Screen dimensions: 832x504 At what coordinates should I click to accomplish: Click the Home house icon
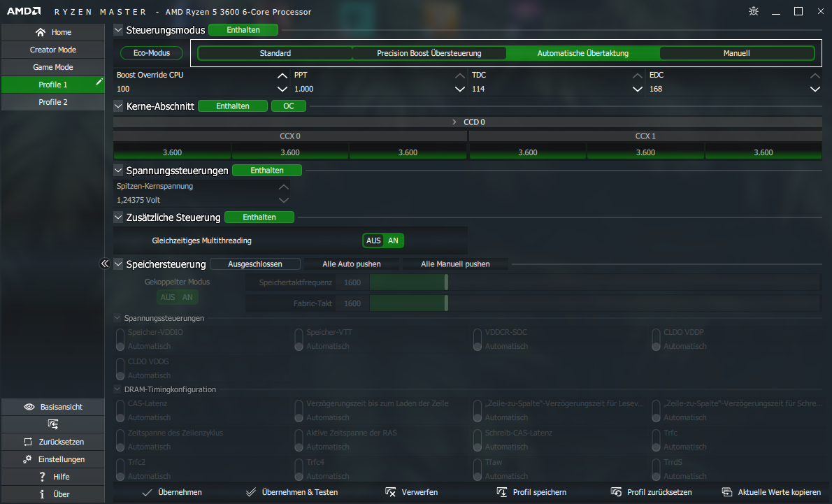pos(41,32)
